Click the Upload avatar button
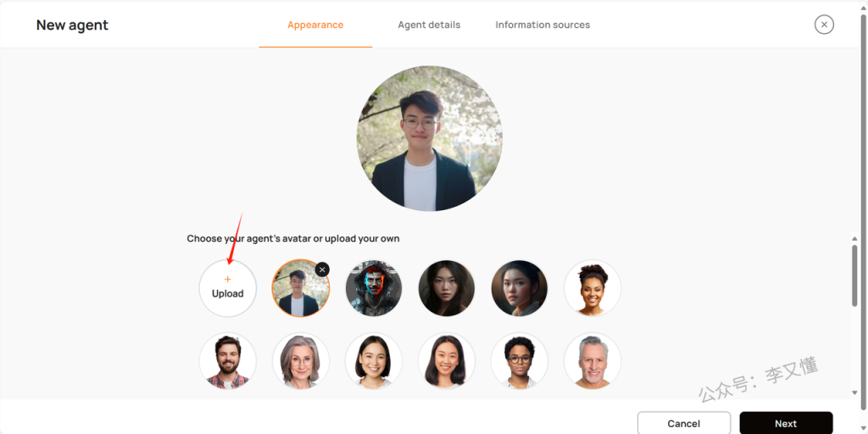Viewport: 868px width, 434px height. (228, 288)
